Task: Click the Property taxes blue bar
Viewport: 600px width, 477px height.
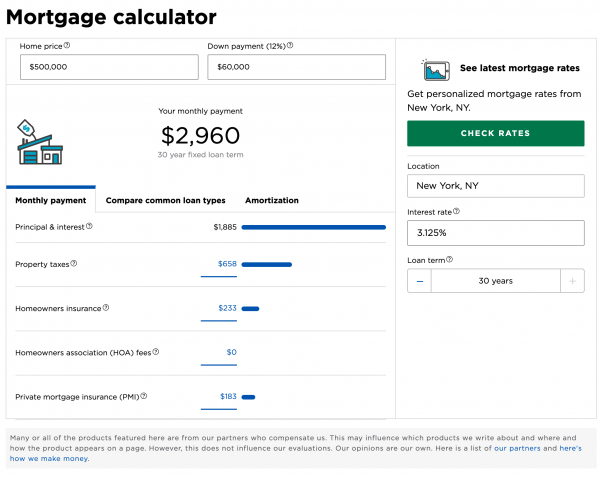Action: point(266,265)
